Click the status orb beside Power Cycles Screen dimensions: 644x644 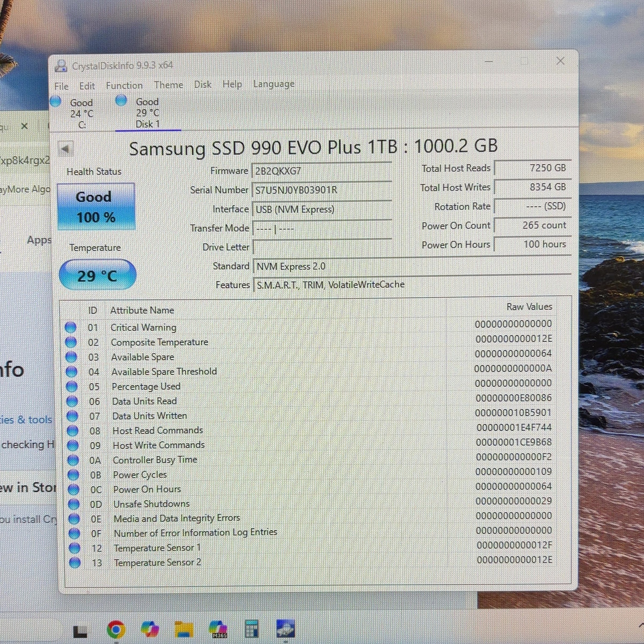73,475
